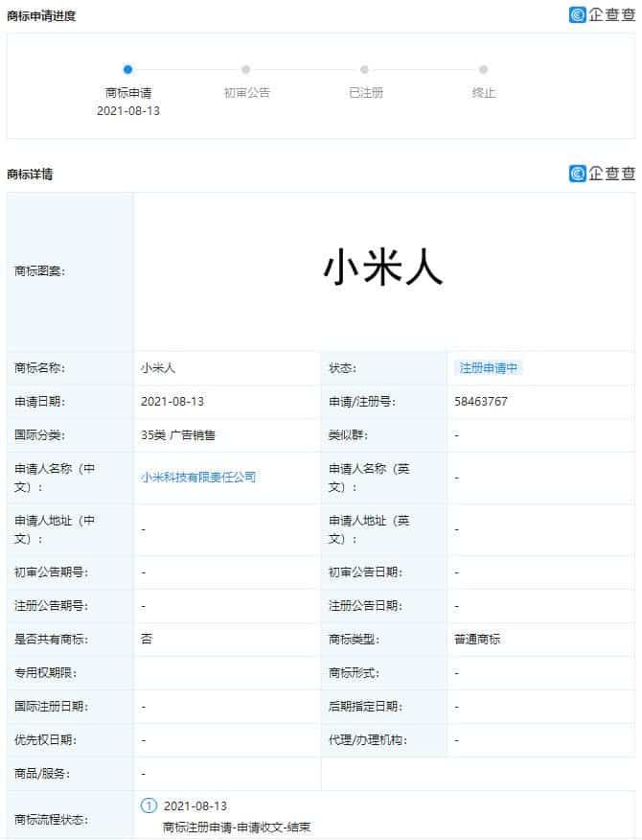Screen dimensions: 642x840
Task: Click the 2021-08-13 date under 商标申请 step
Action: click(x=128, y=111)
